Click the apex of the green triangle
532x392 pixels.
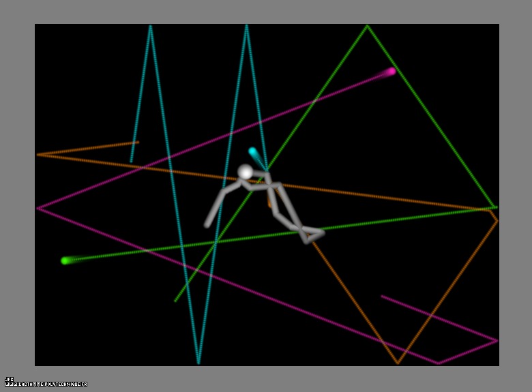[x=367, y=26]
